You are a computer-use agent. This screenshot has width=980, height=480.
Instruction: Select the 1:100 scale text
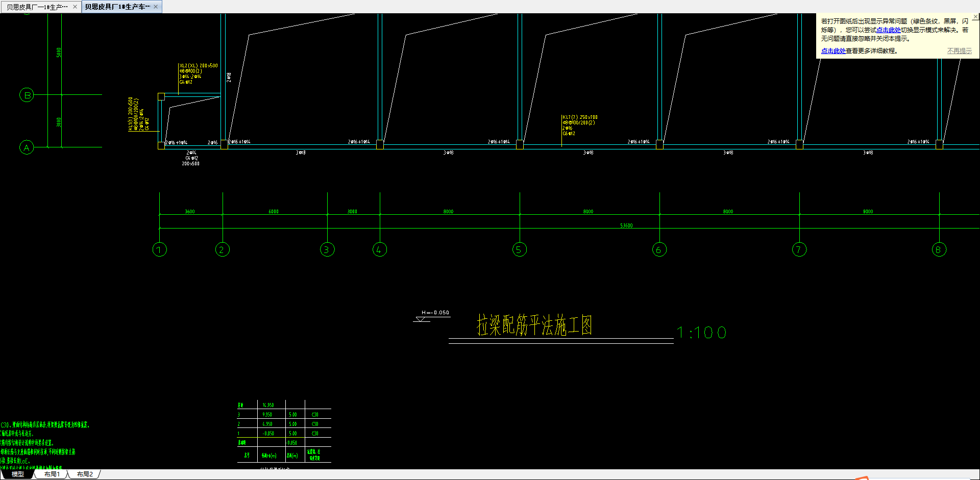coord(701,333)
